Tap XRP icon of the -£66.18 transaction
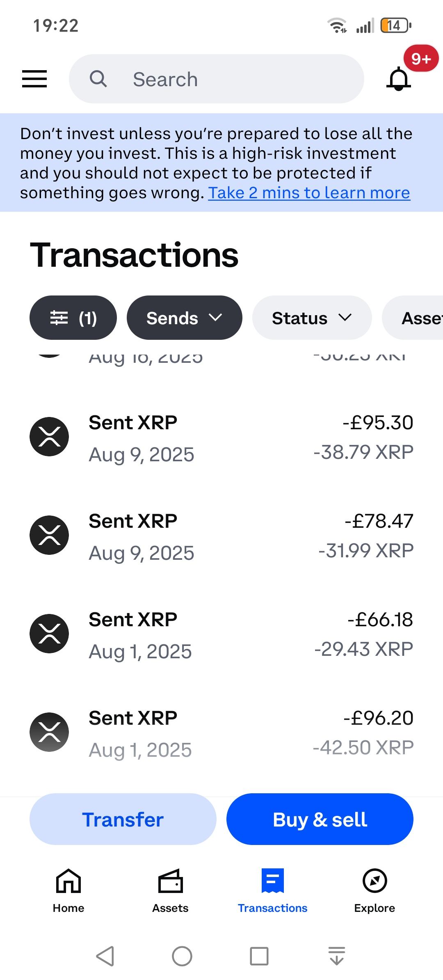 (49, 634)
